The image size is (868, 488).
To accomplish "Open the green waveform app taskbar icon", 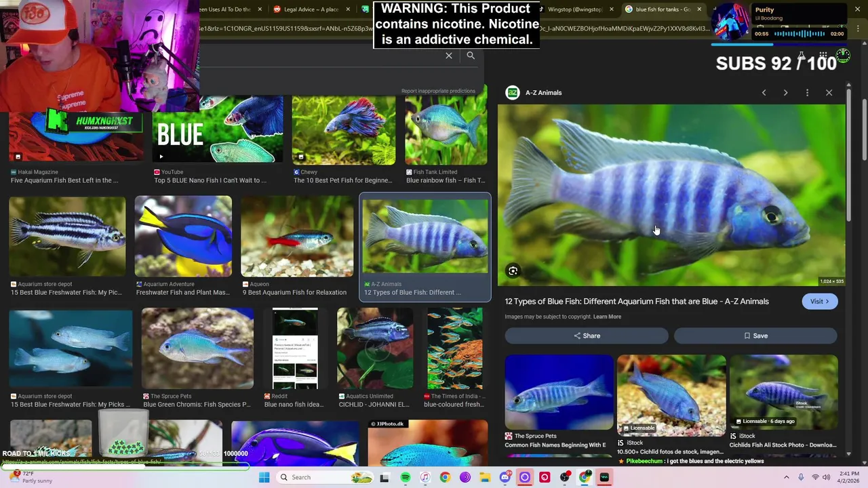I will (604, 477).
